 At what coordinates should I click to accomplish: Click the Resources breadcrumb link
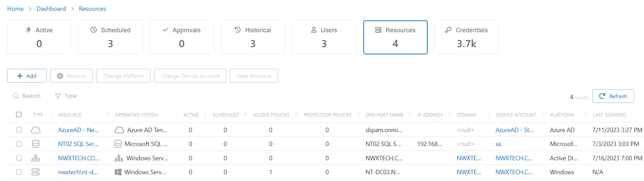point(93,9)
